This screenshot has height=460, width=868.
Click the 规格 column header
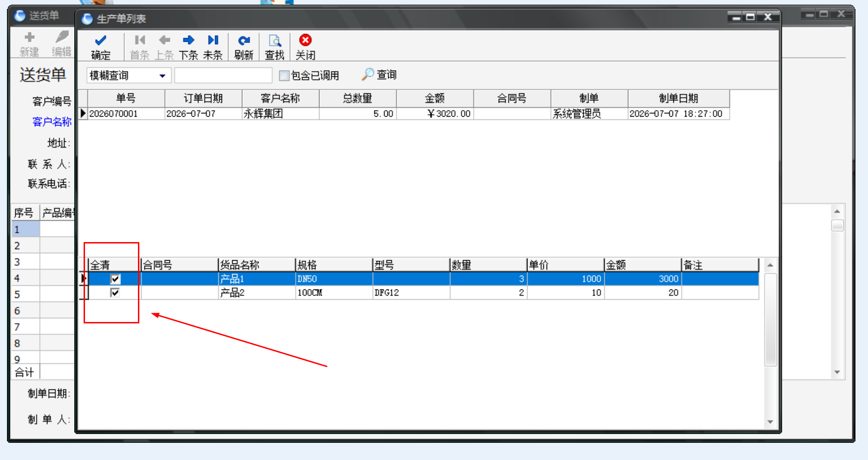tap(333, 265)
